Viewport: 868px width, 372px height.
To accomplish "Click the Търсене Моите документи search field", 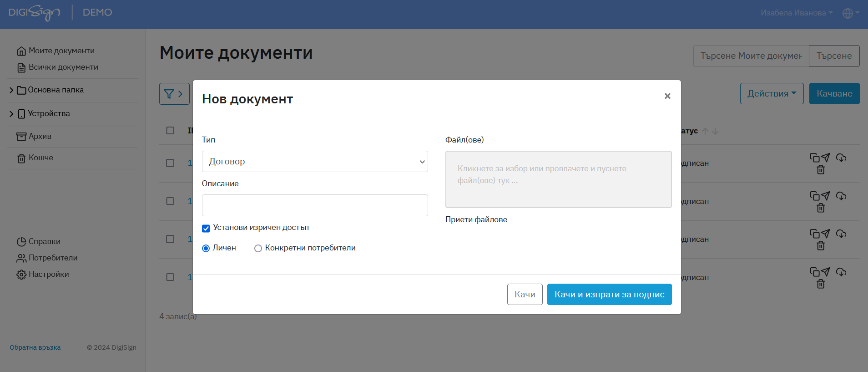I will (x=751, y=56).
